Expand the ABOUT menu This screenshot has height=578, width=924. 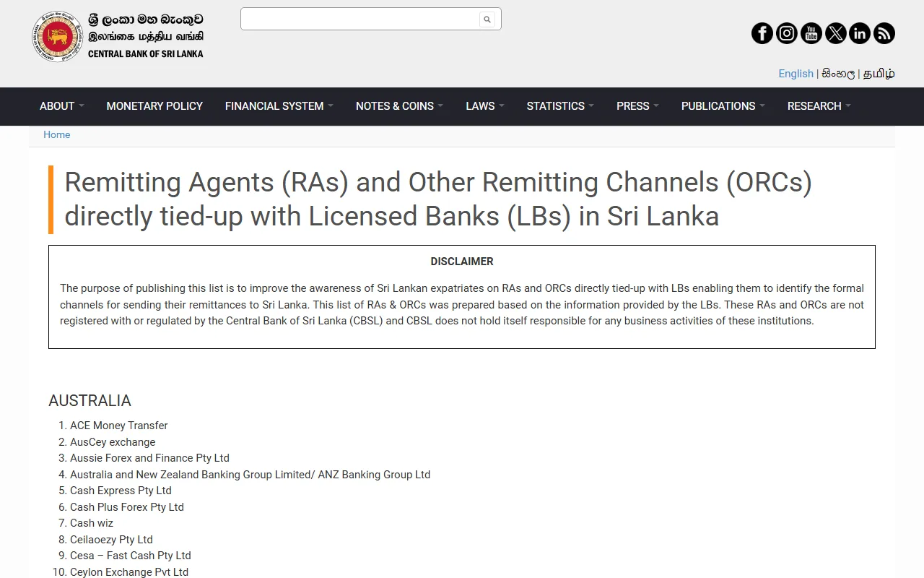tap(62, 105)
